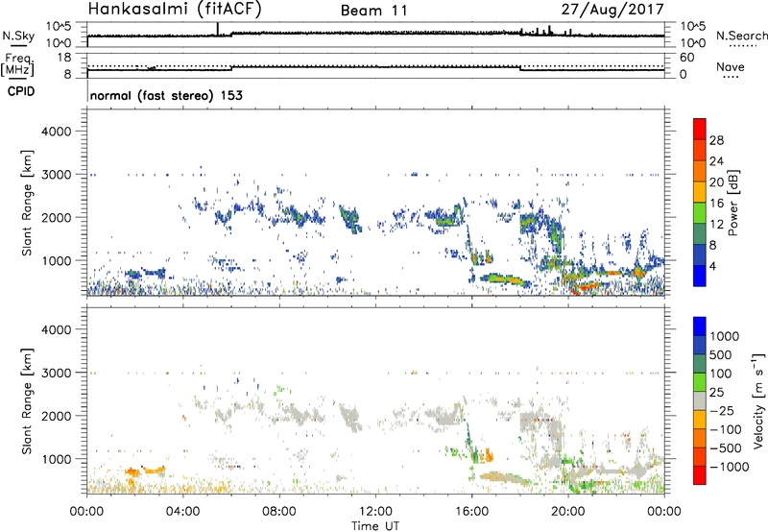Image resolution: width=768 pixels, height=532 pixels.
Task: Click the '4000' tick of the power panel
Action: (x=57, y=132)
